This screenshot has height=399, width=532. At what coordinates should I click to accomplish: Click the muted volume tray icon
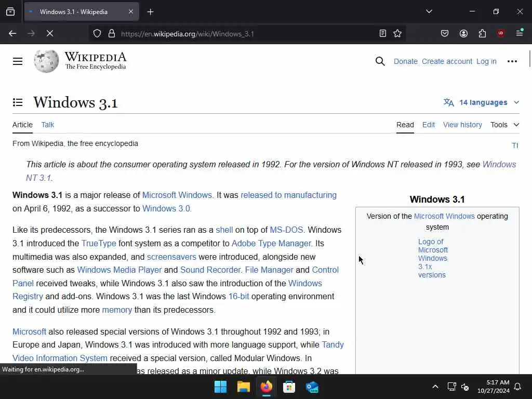(x=465, y=387)
